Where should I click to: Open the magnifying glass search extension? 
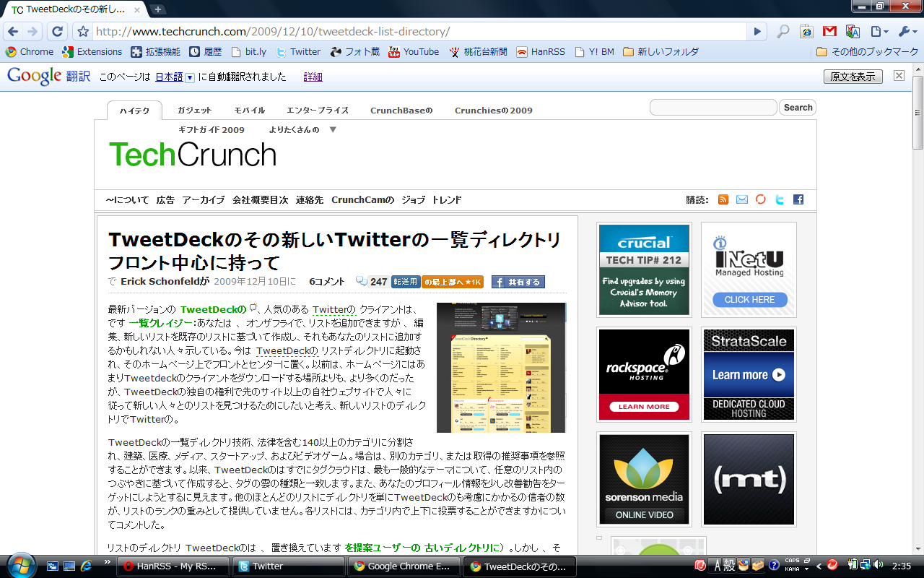(783, 32)
